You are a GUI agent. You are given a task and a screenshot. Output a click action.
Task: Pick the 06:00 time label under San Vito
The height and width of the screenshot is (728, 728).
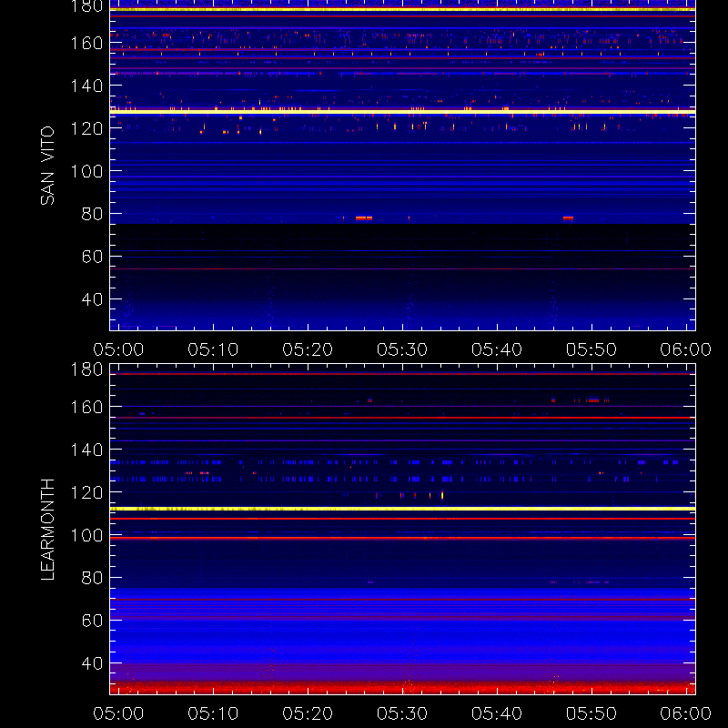tap(686, 349)
